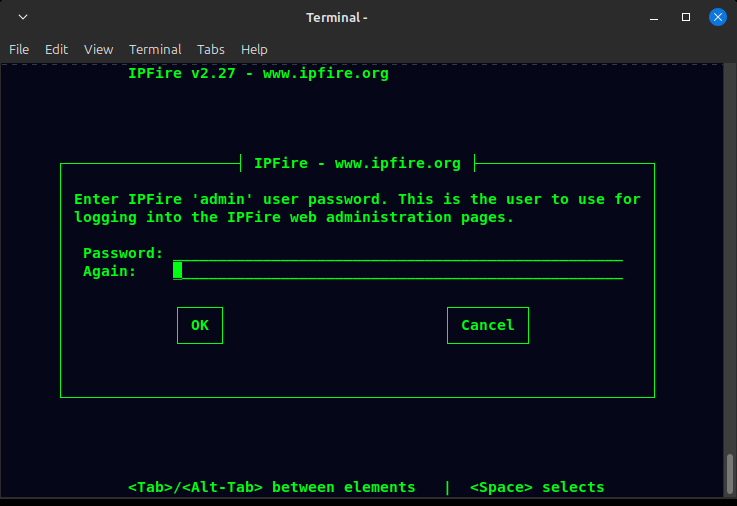Close the Terminal window
The height and width of the screenshot is (506, 737).
coord(718,17)
